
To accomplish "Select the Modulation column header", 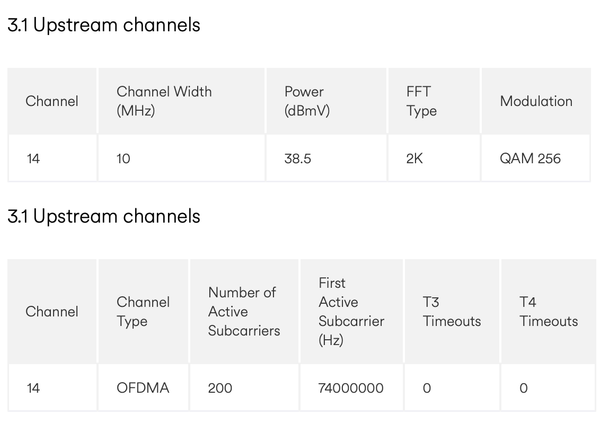I will pyautogui.click(x=535, y=101).
